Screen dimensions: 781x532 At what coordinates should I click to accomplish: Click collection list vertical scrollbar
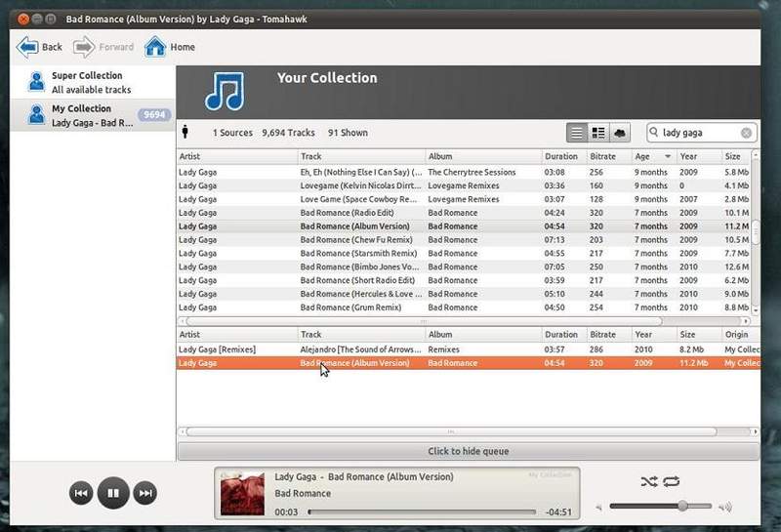tap(756, 232)
